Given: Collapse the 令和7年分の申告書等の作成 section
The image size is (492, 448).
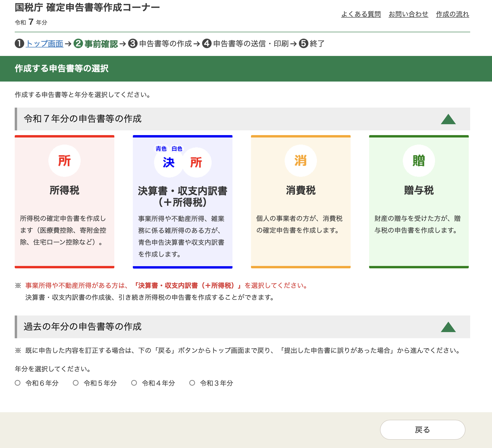Looking at the screenshot, I should (448, 119).
